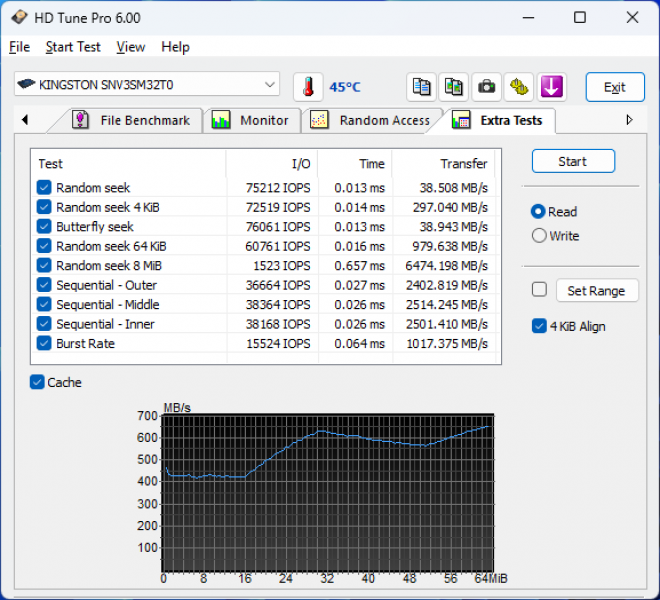Click the copy screenshot to clipboard icon

point(454,87)
